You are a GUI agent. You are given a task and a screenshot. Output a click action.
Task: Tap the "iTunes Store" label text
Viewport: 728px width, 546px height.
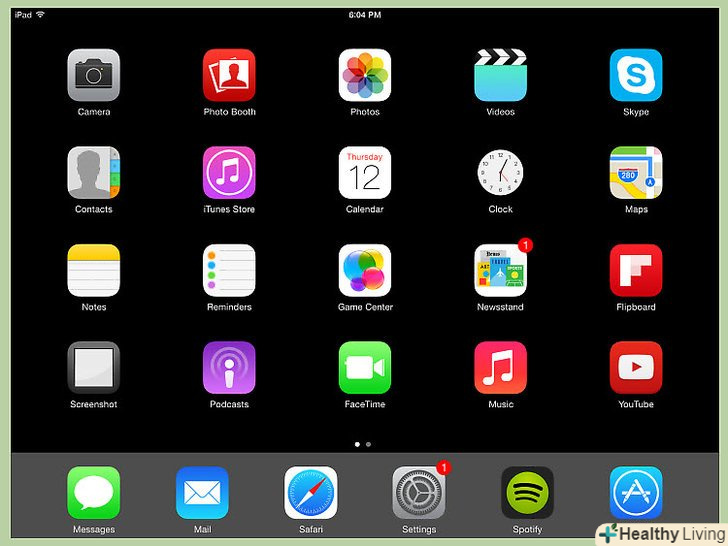point(229,209)
